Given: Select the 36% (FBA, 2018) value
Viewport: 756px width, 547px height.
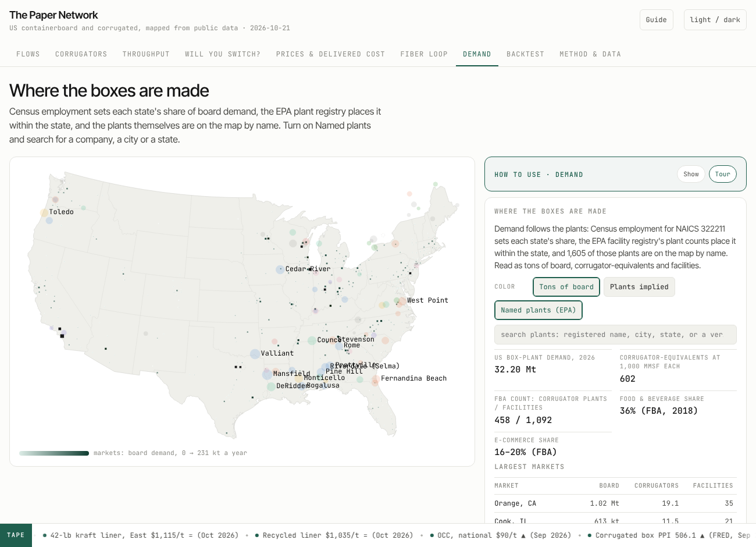Looking at the screenshot, I should (x=659, y=411).
